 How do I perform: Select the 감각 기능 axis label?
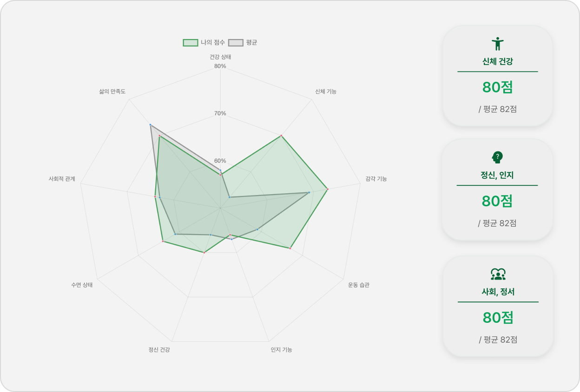pyautogui.click(x=376, y=179)
